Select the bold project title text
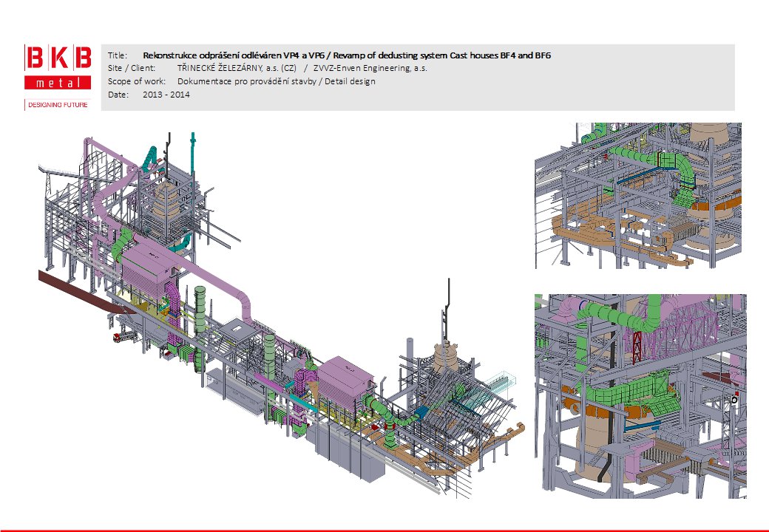Screen dimensions: 769x532 tap(347, 55)
